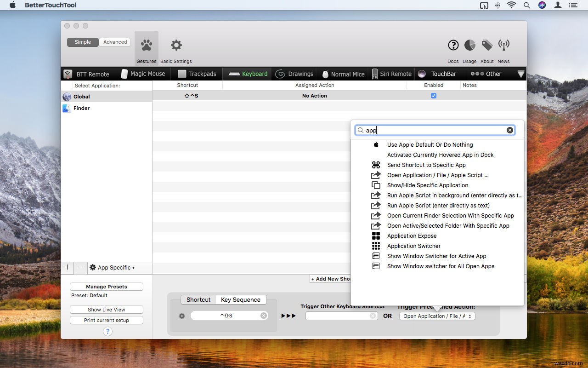Viewport: 588px width, 368px height.
Task: Select Application Switcher from the action list
Action: 413,246
